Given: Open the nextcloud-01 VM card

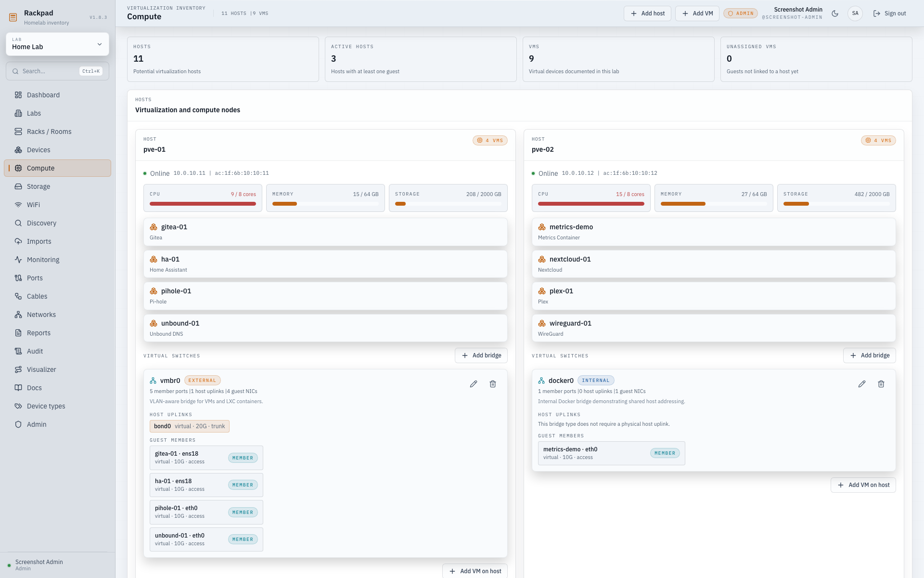Looking at the screenshot, I should coord(714,264).
